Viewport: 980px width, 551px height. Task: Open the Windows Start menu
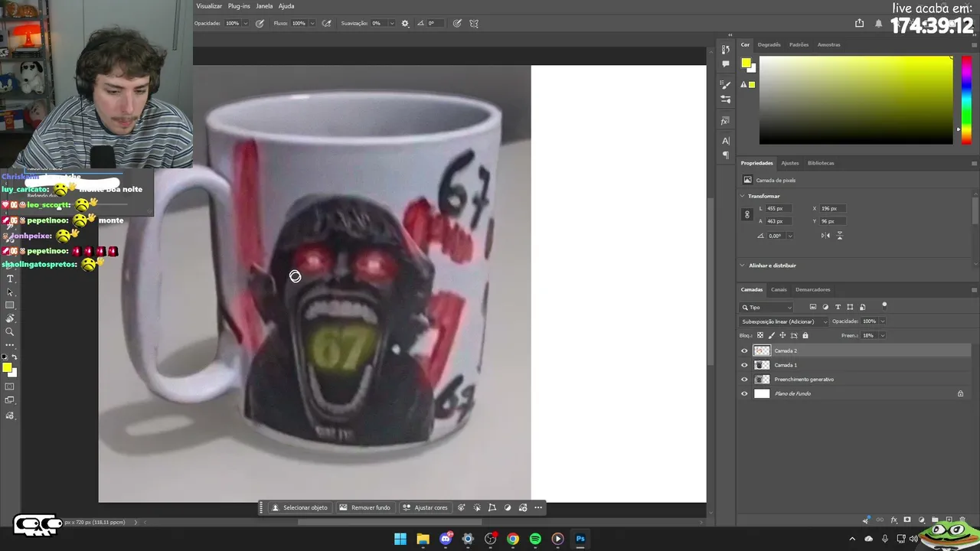click(400, 539)
